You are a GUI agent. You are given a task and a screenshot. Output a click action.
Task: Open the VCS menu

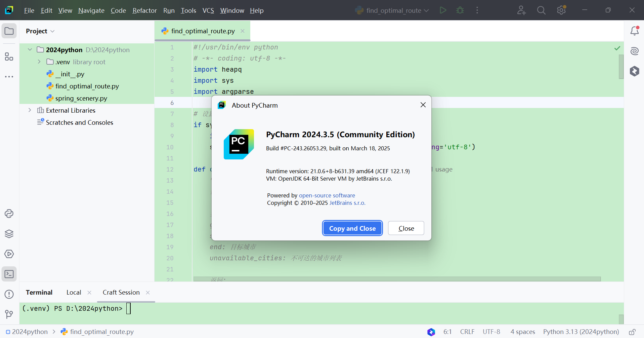tap(208, 10)
